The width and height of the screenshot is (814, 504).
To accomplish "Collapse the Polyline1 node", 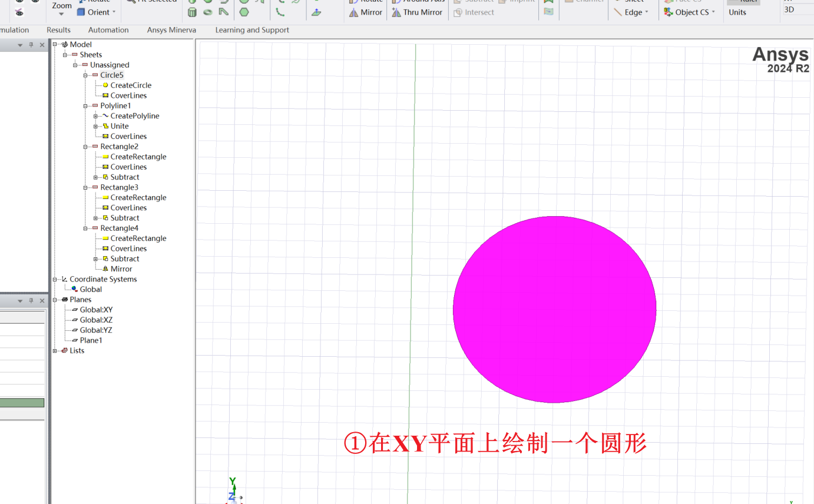I will point(85,105).
